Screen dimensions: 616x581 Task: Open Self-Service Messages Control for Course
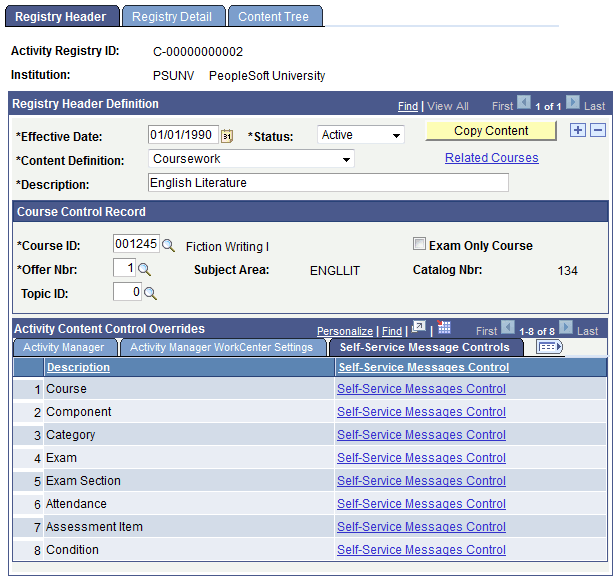pyautogui.click(x=421, y=389)
